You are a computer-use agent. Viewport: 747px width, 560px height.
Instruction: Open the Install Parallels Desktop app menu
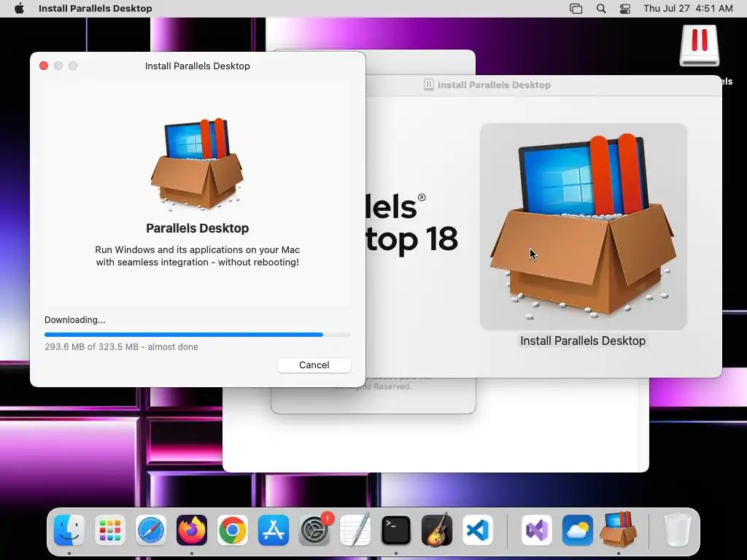96,9
